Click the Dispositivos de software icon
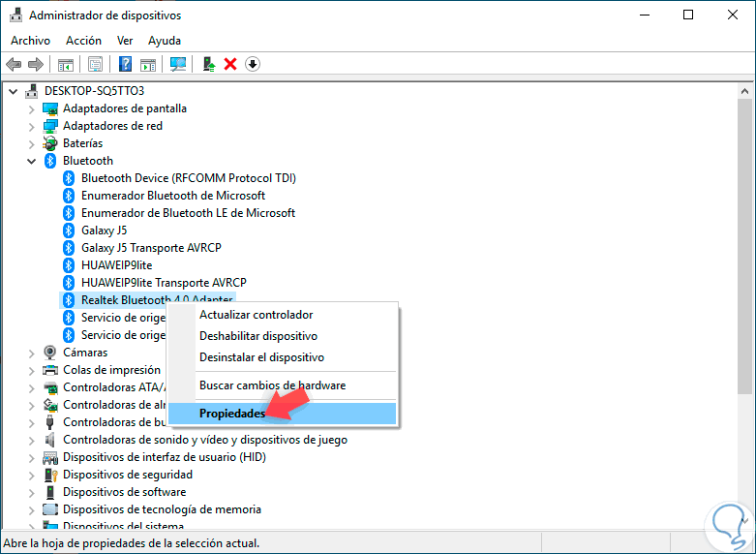 pos(50,492)
